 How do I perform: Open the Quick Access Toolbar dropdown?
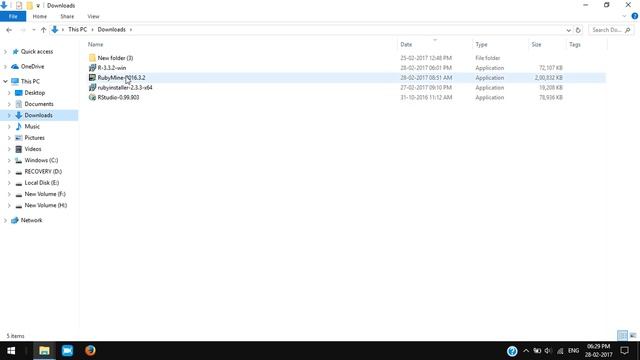point(38,6)
